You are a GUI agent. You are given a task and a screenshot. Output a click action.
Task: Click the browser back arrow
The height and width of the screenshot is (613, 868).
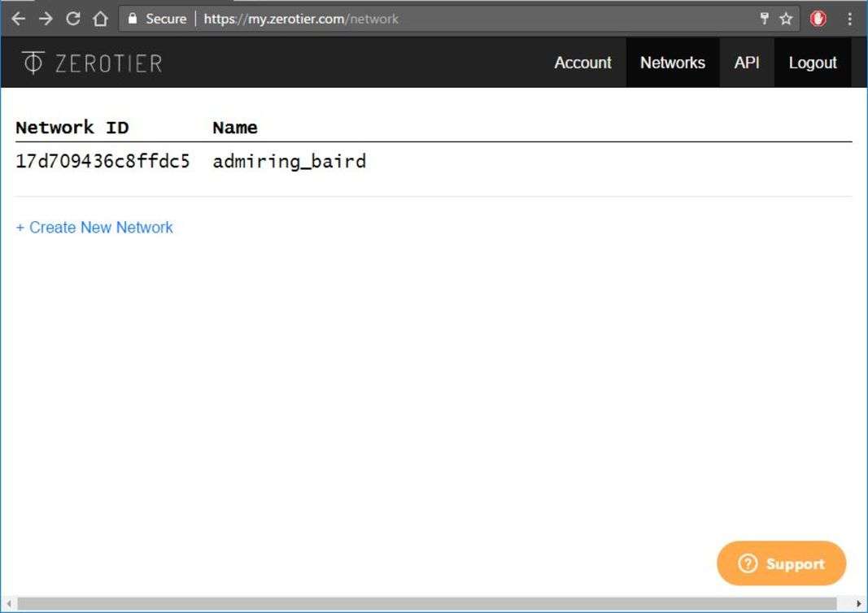click(18, 19)
